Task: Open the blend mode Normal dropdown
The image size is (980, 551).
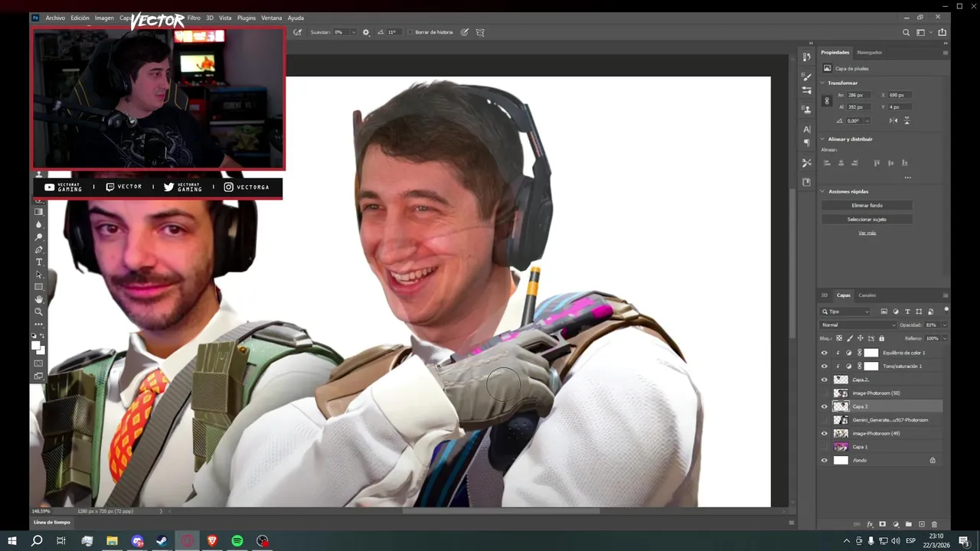Action: pos(857,325)
